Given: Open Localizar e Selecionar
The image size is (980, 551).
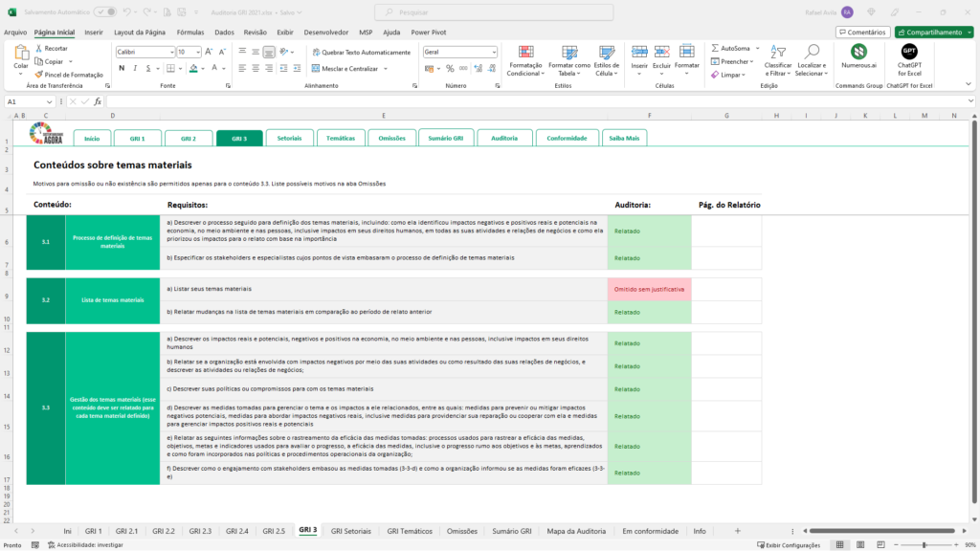Looking at the screenshot, I should pos(812,61).
